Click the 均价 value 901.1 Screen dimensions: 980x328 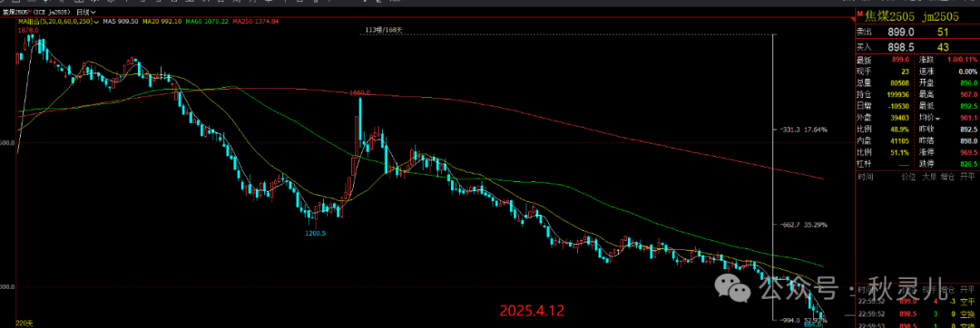(x=968, y=118)
